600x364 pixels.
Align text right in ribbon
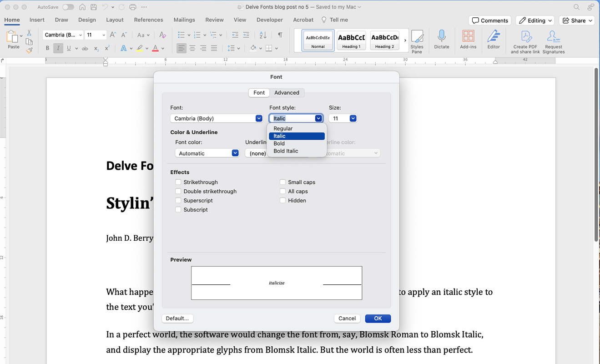(x=203, y=48)
